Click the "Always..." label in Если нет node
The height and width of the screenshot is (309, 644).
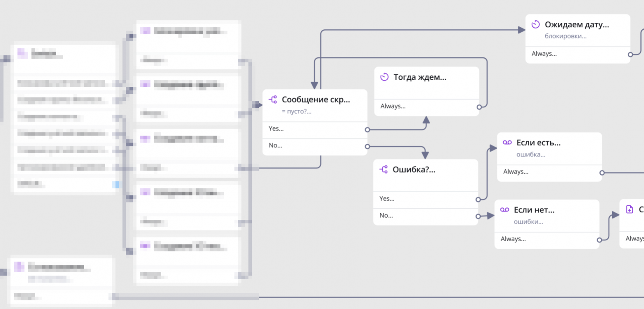[513, 239]
